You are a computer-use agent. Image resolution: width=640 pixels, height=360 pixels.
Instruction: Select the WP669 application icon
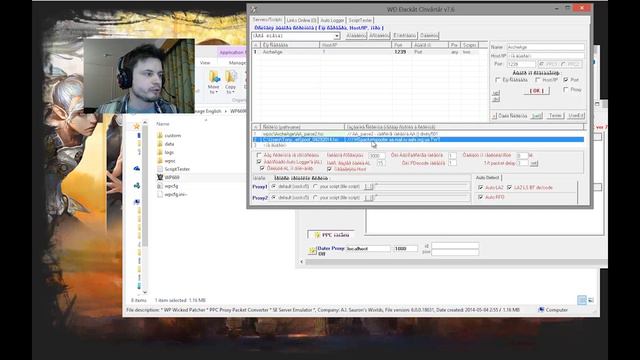tap(160, 178)
